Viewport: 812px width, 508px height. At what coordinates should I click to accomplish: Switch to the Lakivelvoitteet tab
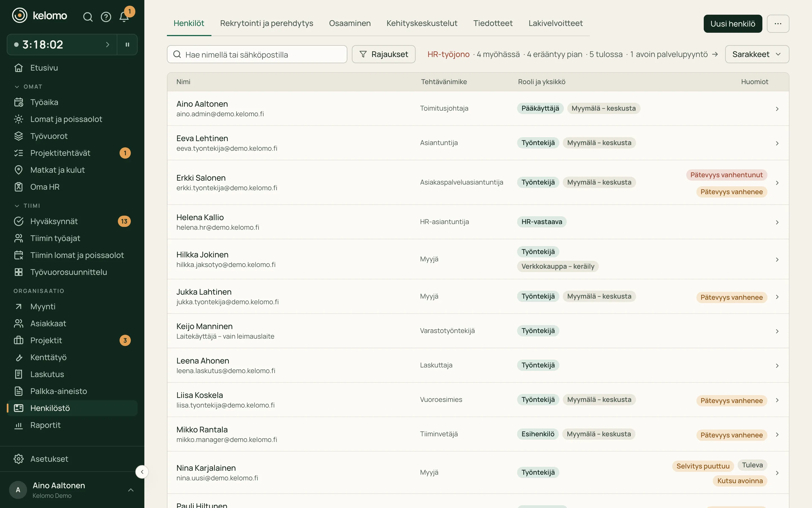point(556,23)
